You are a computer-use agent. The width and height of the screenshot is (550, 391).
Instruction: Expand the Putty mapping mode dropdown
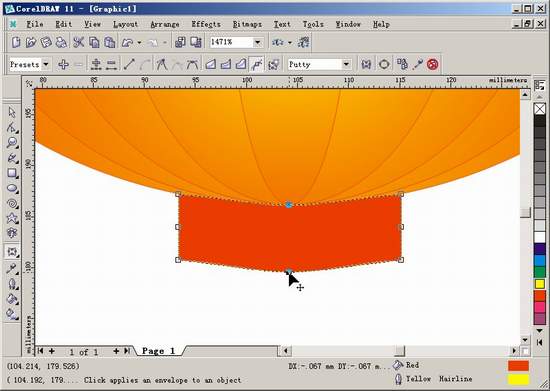pyautogui.click(x=346, y=65)
